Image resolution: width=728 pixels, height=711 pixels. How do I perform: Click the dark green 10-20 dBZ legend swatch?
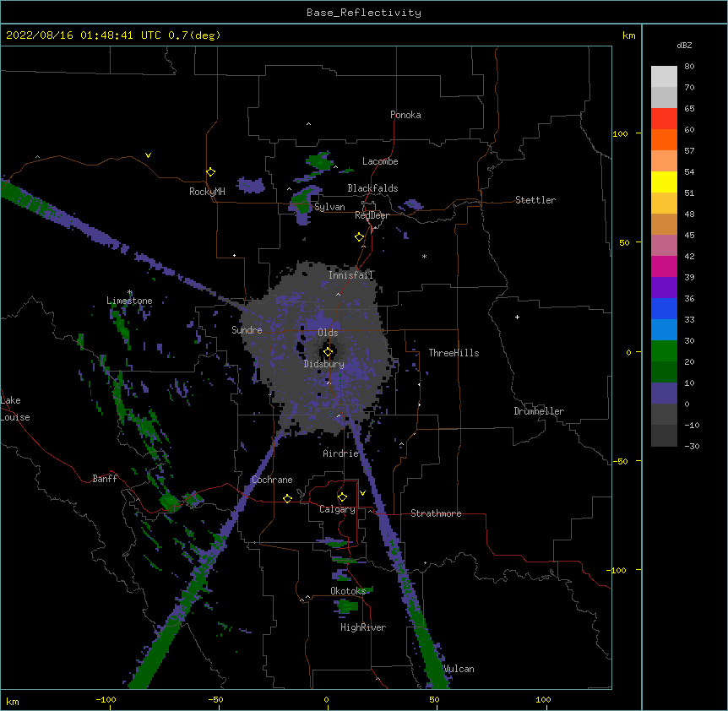tap(664, 372)
